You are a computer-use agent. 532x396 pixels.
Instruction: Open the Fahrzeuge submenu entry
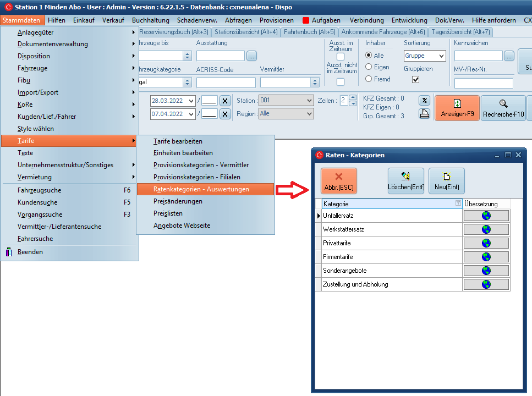[32, 68]
